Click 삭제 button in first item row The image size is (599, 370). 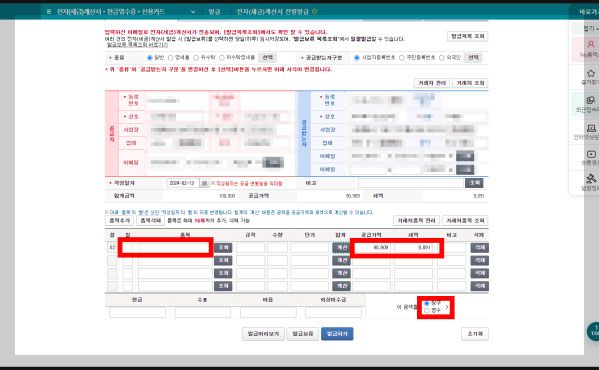(x=479, y=248)
